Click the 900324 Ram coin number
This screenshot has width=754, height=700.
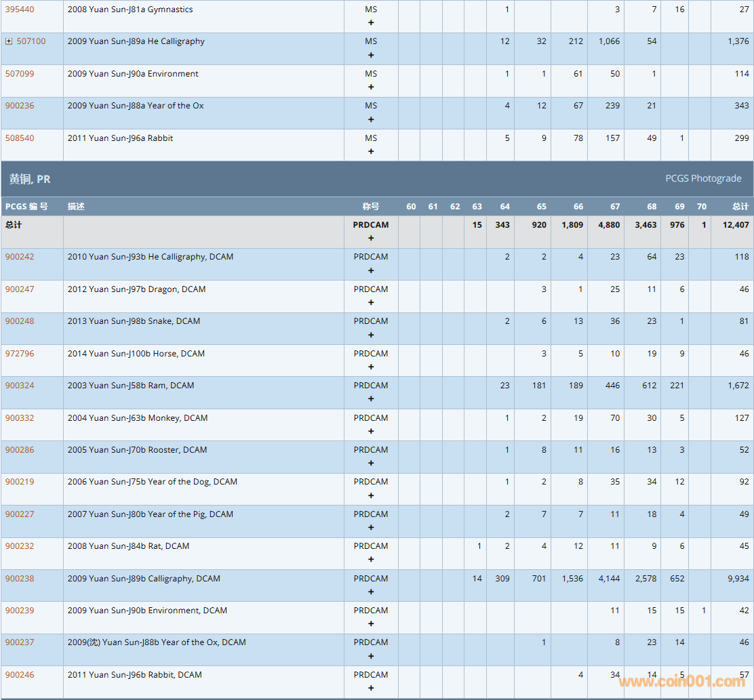(19, 386)
